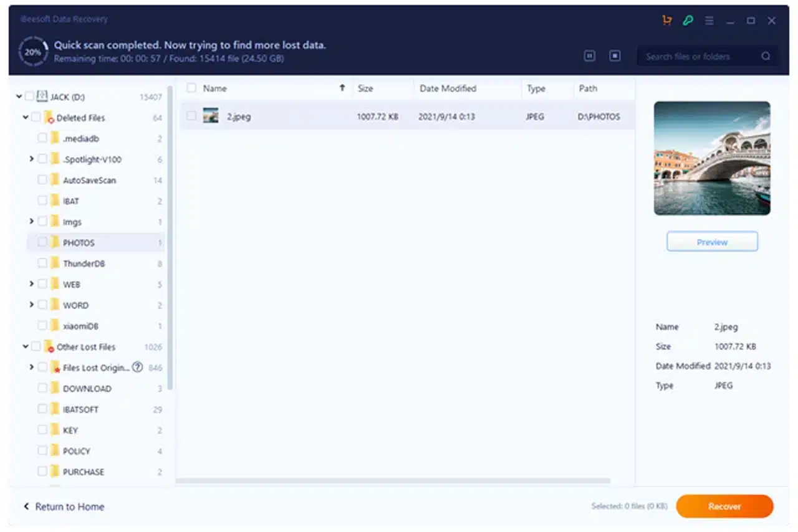The width and height of the screenshot is (798, 532).
Task: Click the shopping cart purchase icon
Action: point(667,21)
